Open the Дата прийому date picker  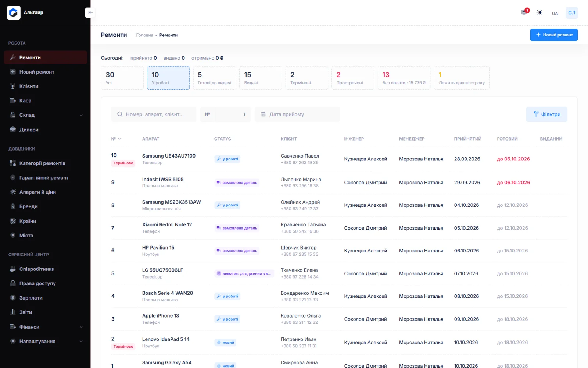(297, 114)
